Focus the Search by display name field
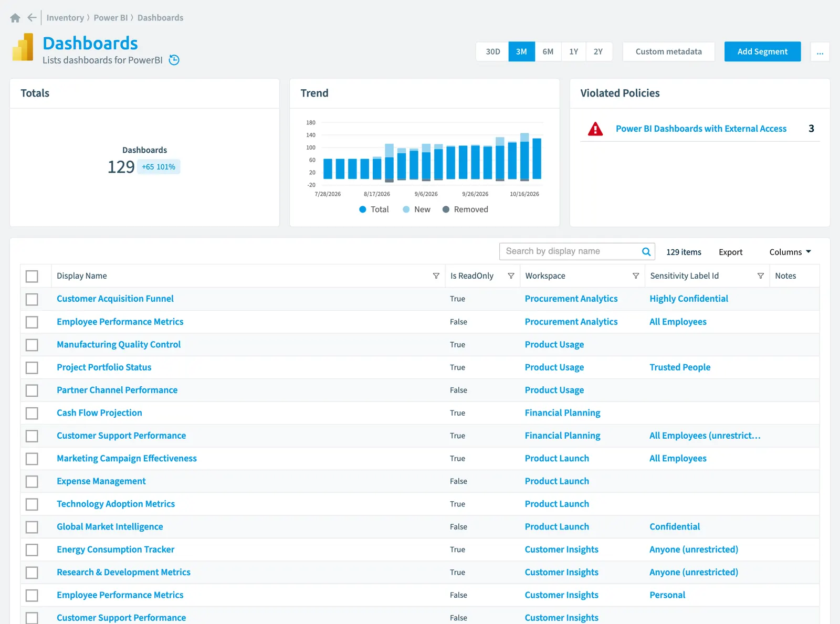 click(577, 251)
